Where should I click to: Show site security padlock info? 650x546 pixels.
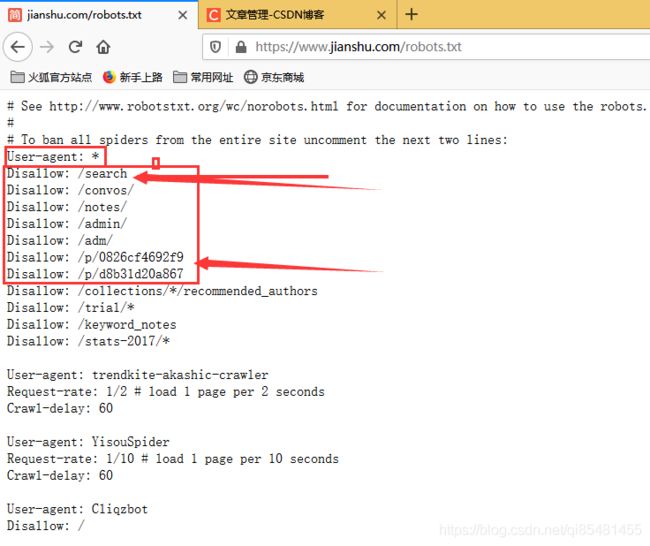pos(241,47)
